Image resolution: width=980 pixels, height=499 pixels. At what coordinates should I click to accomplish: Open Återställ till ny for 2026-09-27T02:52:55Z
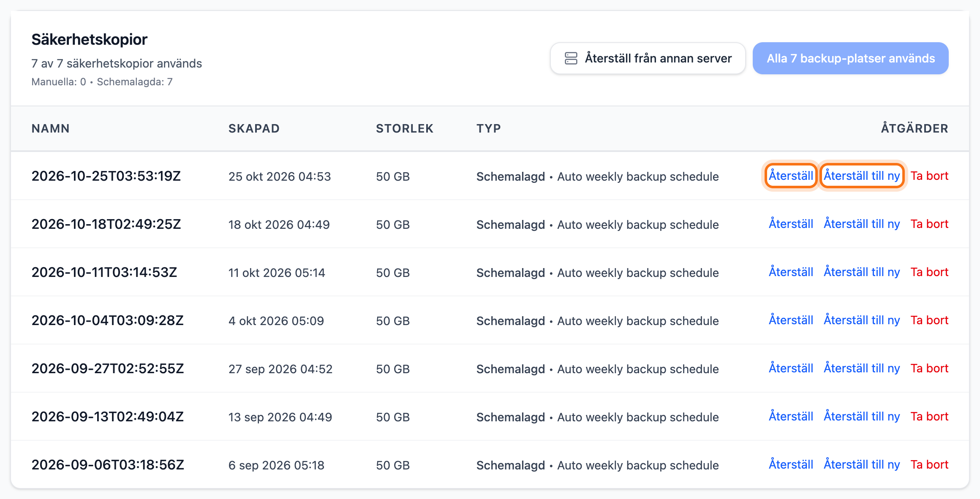click(862, 368)
